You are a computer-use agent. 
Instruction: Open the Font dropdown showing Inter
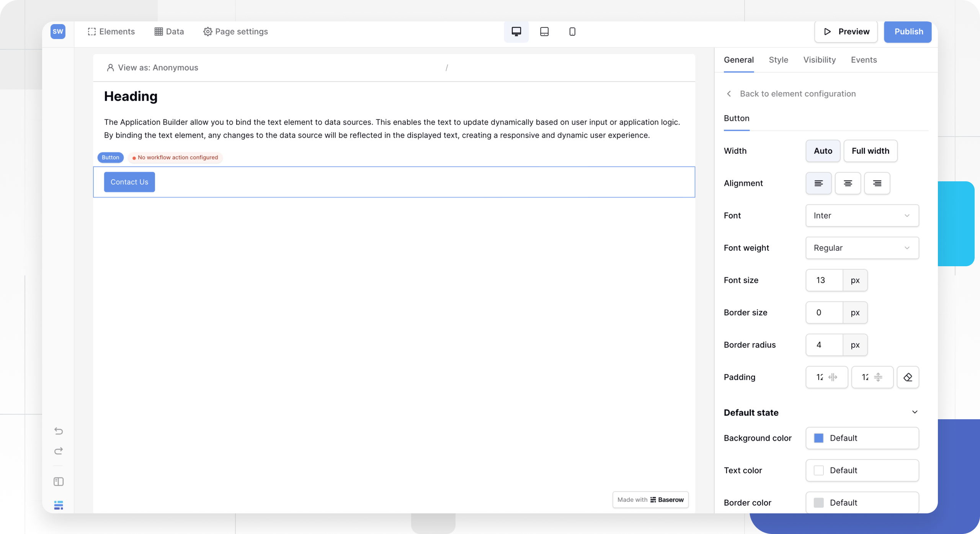[x=861, y=215]
